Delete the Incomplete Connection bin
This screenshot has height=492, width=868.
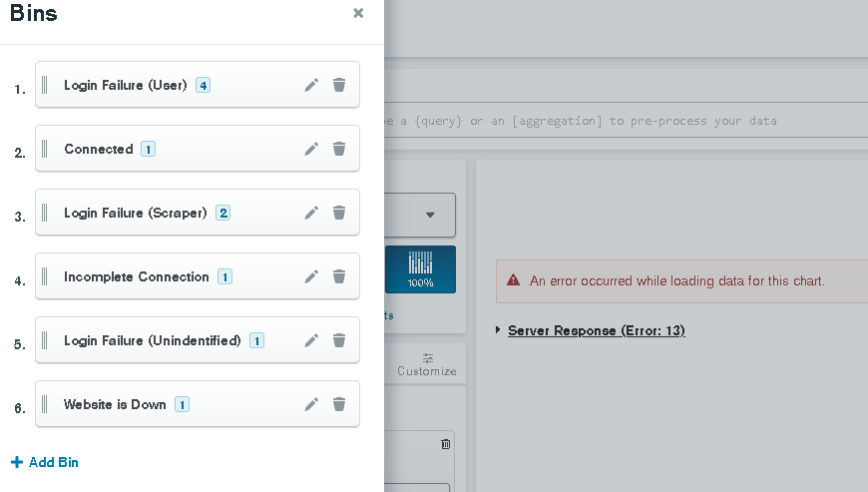tap(339, 277)
